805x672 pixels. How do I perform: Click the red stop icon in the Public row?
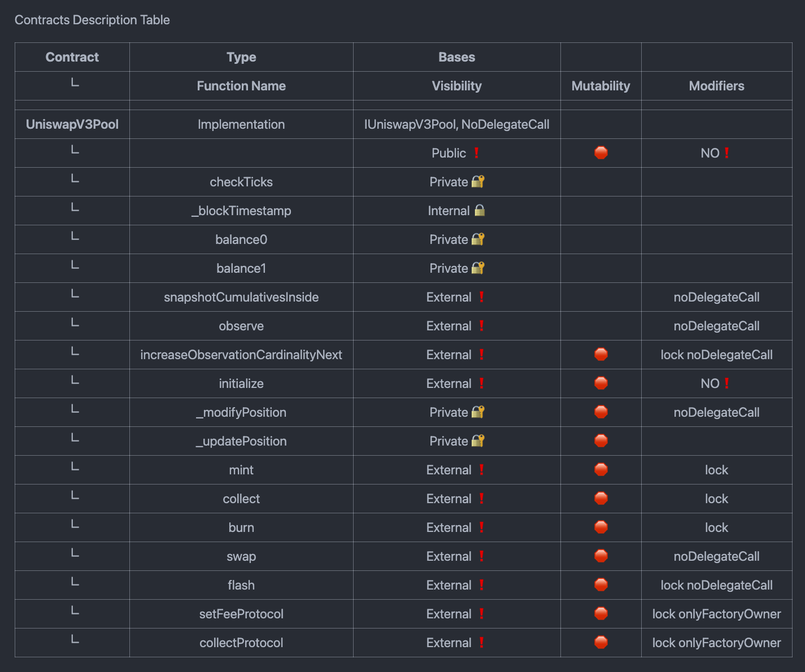601,153
